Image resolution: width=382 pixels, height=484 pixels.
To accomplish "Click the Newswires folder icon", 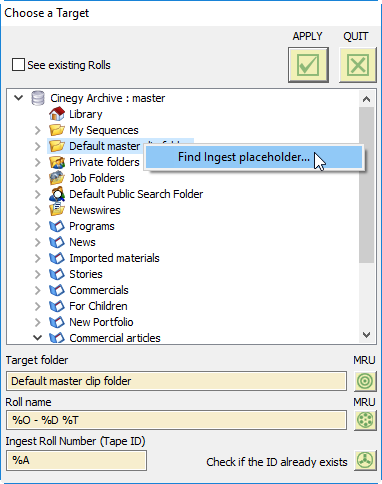I will (57, 210).
